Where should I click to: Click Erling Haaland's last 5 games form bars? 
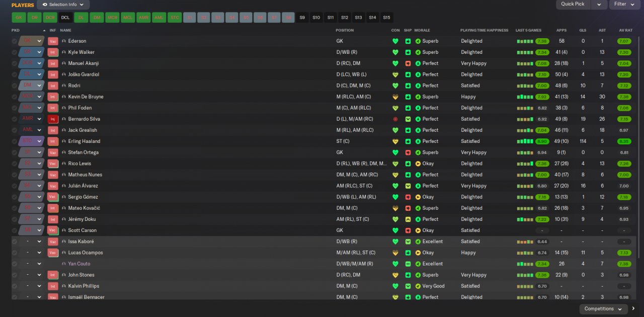(x=525, y=141)
